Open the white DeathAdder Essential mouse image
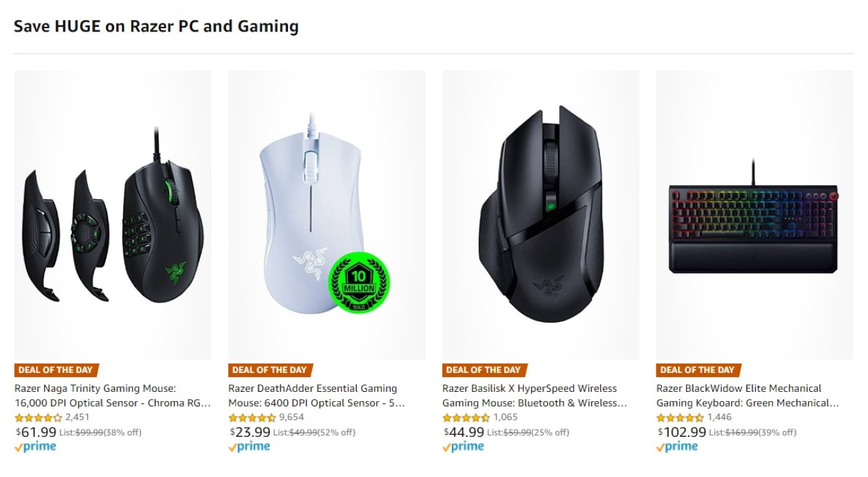 [326, 215]
